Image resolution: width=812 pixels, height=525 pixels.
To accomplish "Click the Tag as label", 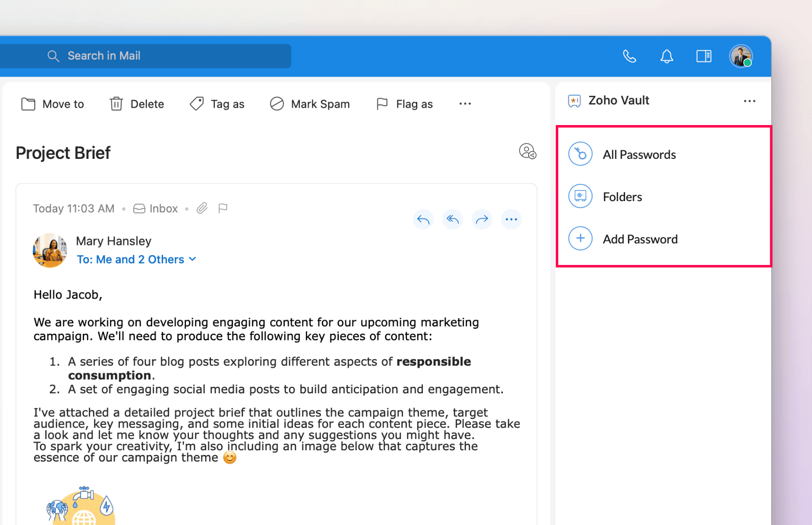I will tap(227, 104).
